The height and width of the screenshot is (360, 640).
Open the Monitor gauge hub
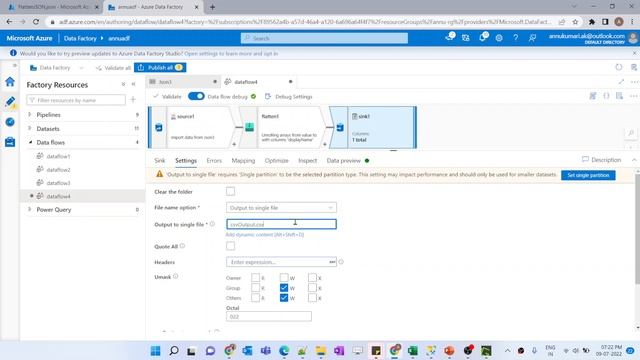pyautogui.click(x=10, y=122)
